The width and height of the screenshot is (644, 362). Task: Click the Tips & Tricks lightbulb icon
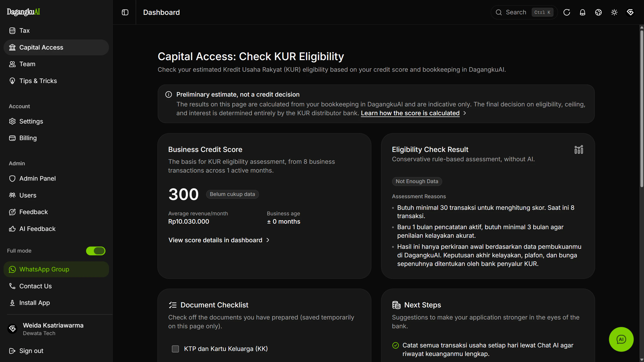click(x=12, y=81)
